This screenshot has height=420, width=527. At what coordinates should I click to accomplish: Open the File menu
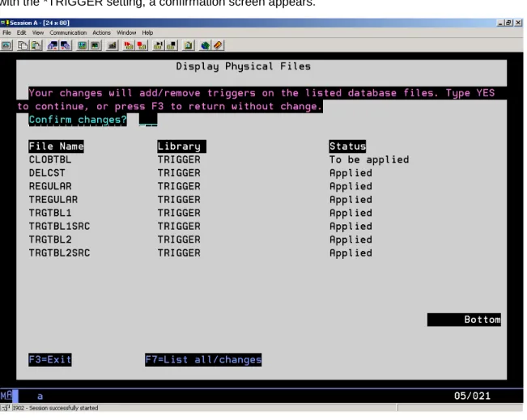6,32
